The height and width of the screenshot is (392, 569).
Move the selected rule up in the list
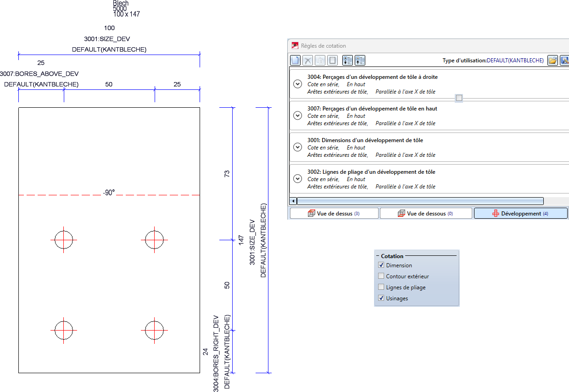[x=360, y=60]
